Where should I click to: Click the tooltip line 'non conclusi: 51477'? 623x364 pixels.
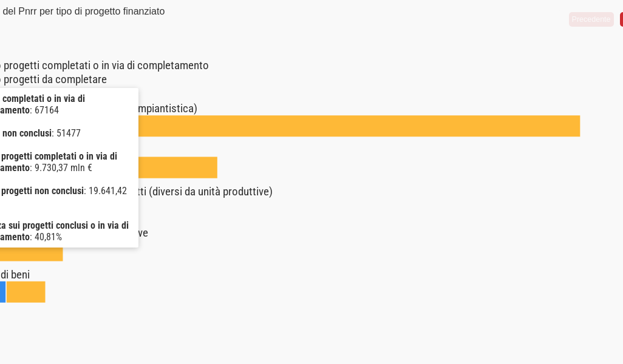[x=41, y=133]
